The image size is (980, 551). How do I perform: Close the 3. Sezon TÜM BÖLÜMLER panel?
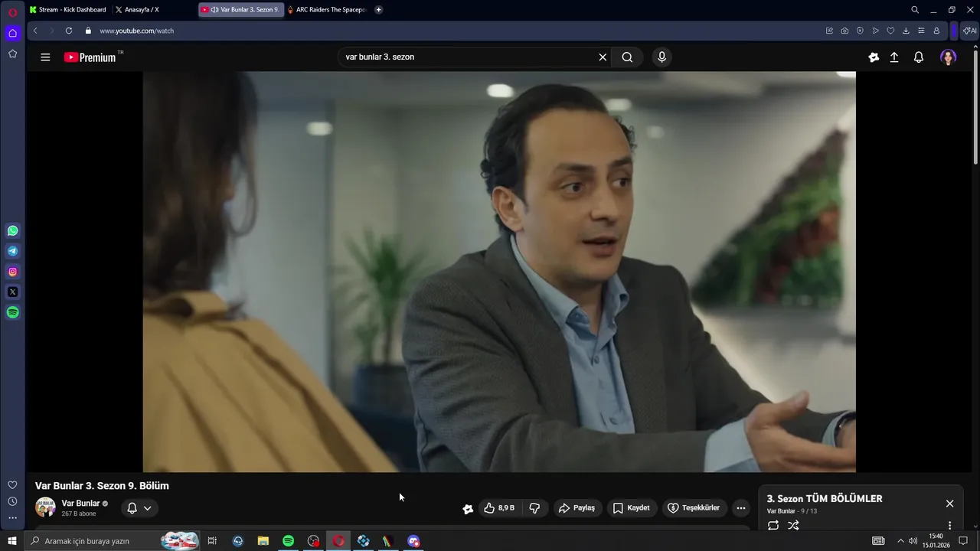coord(949,504)
